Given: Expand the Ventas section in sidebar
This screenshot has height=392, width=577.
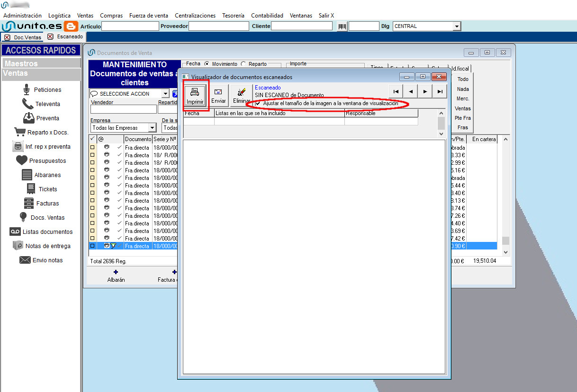Looking at the screenshot, I should click(41, 73).
